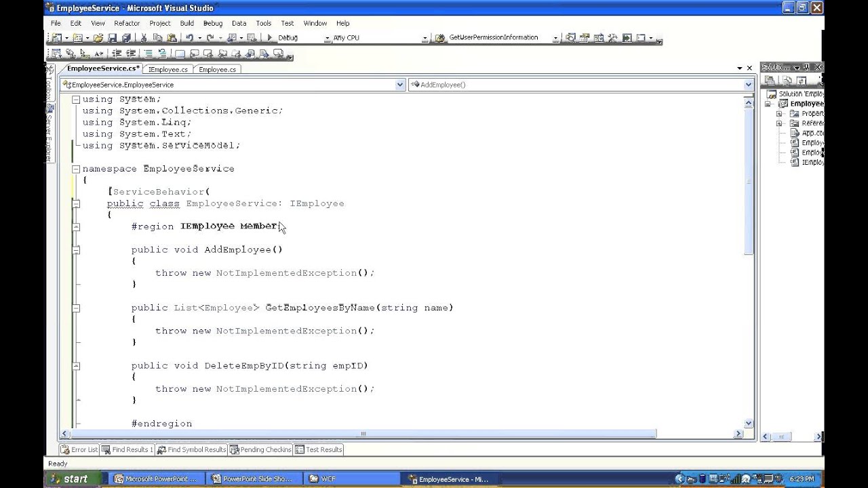Open the Build menu
Viewport: 868px width, 488px height.
[x=187, y=23]
